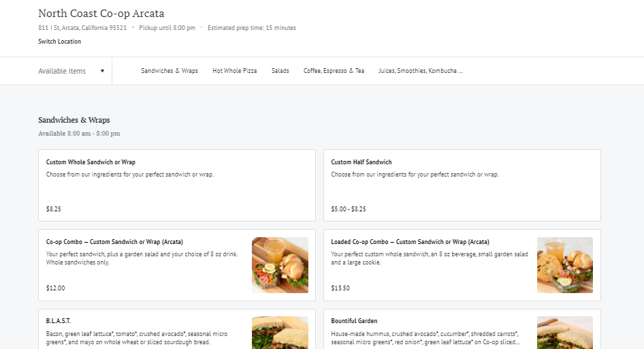The width and height of the screenshot is (644, 349).
Task: Open the Available items dropdown
Action: (71, 71)
